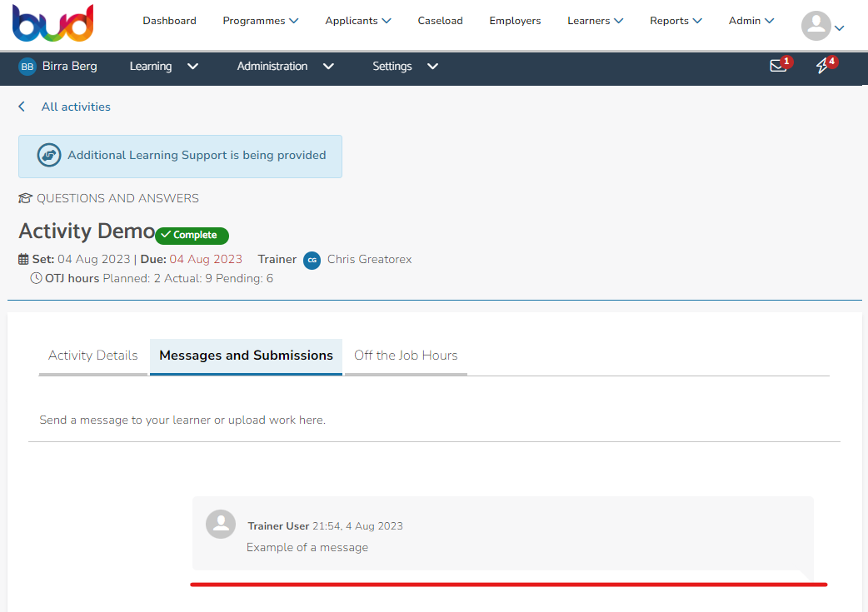This screenshot has width=868, height=612.
Task: Click the profile avatar in the top right
Action: click(814, 26)
